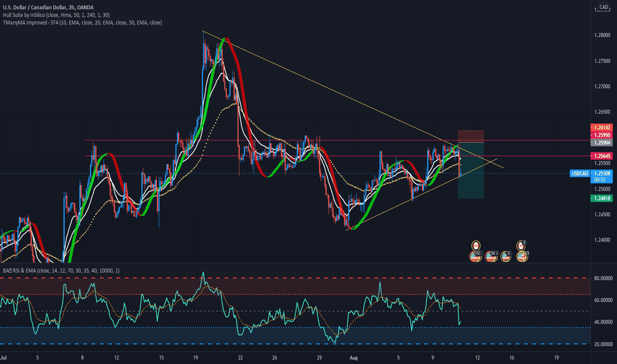Click the current price label 1.25308
The image size is (617, 364).
point(602,173)
